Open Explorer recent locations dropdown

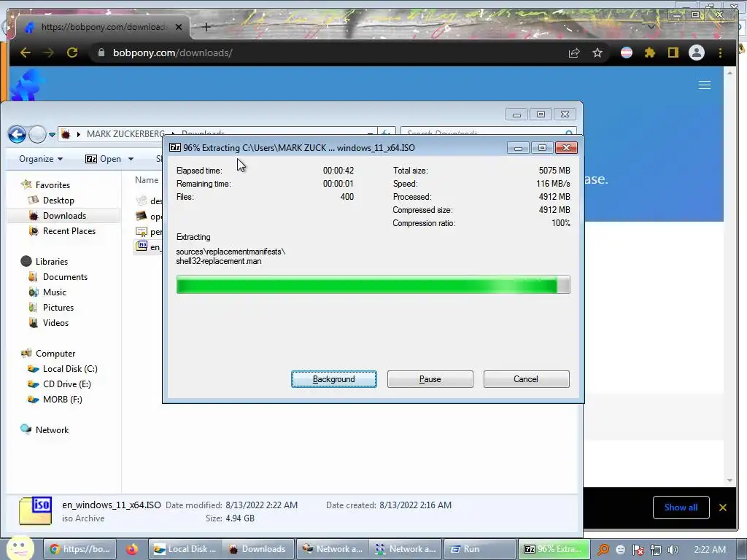pos(52,135)
